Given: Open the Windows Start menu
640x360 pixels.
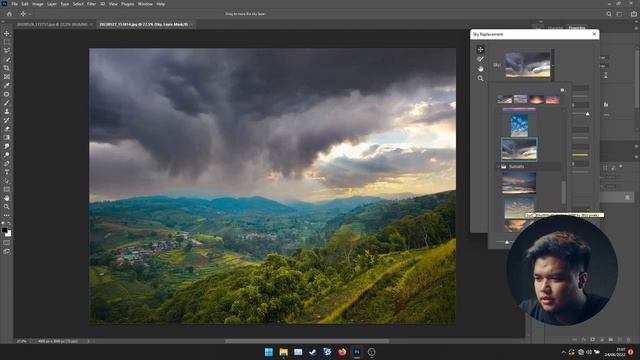Looking at the screenshot, I should coord(269,352).
